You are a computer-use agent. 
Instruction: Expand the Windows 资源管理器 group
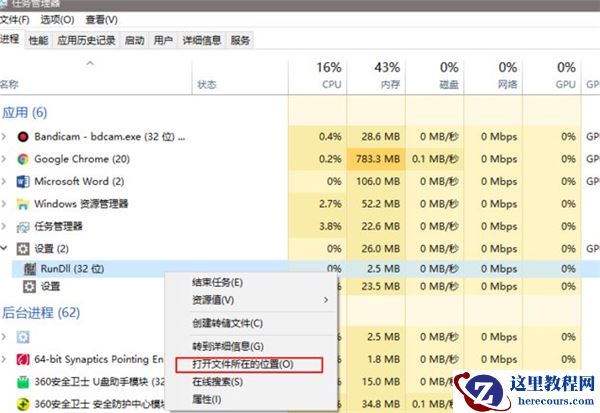(4, 204)
